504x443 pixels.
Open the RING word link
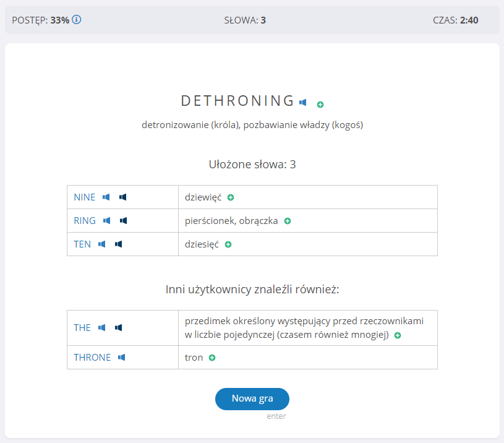click(85, 220)
